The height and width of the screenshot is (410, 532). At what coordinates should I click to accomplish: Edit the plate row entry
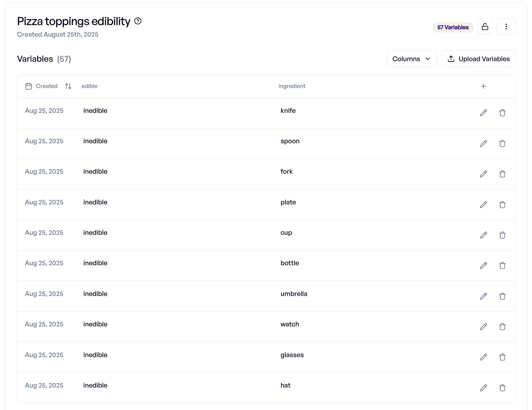pyautogui.click(x=483, y=205)
